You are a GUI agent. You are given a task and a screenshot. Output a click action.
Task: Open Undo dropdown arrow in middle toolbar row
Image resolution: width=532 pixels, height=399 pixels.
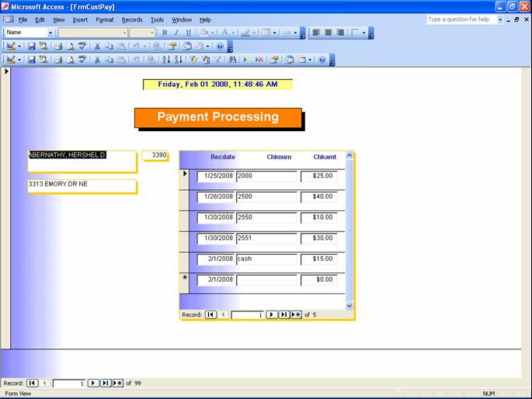(145, 46)
